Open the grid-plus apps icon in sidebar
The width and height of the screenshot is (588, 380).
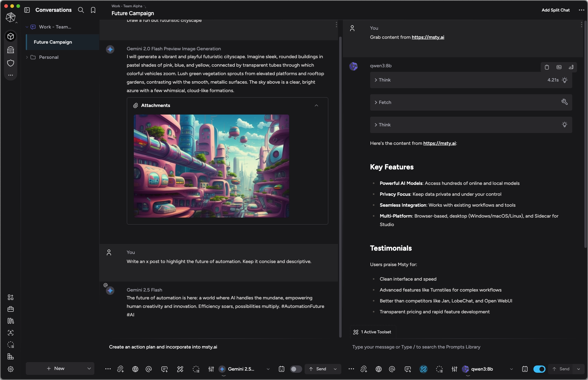[11, 297]
